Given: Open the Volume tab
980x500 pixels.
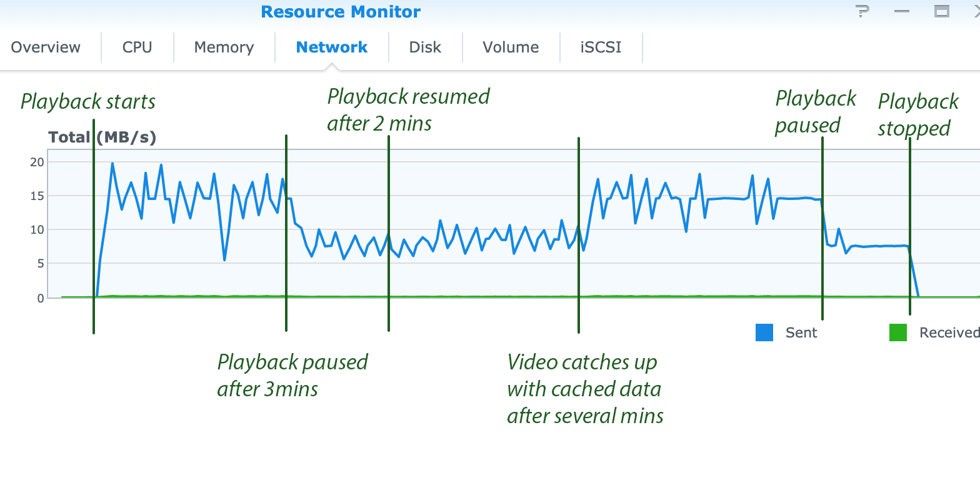Looking at the screenshot, I should 510,47.
